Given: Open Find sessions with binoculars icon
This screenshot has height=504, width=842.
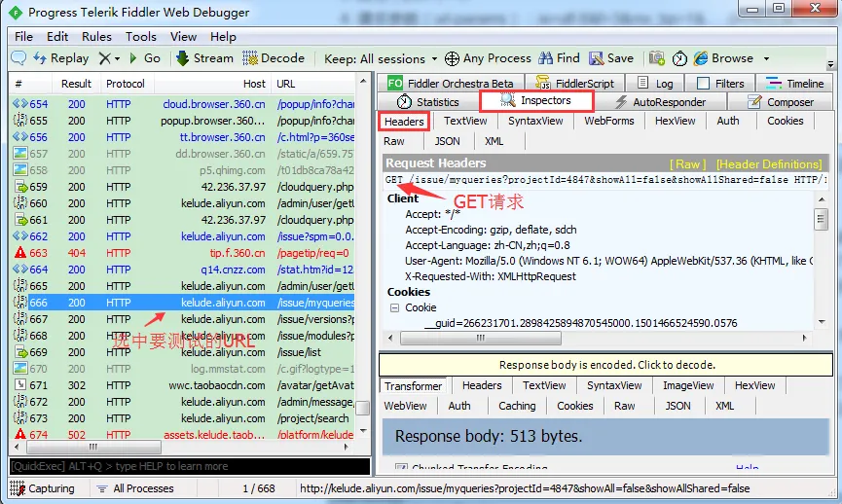Looking at the screenshot, I should click(545, 58).
